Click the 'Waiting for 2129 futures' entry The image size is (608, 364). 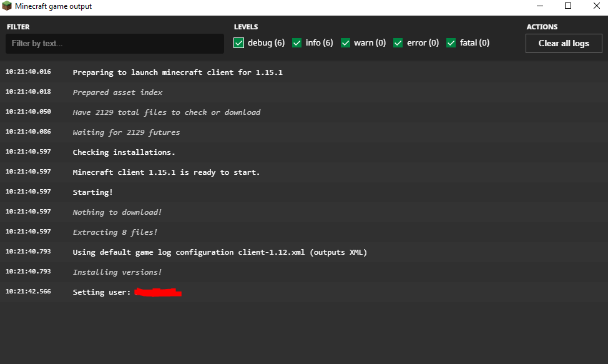tap(126, 132)
